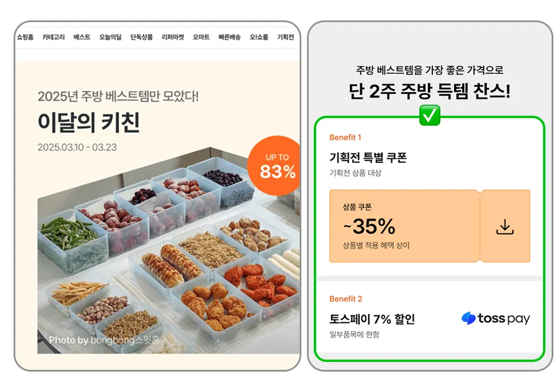The height and width of the screenshot is (392, 559).
Task: Click the Photo by bongbong스윗홈 credit
Action: point(104,340)
